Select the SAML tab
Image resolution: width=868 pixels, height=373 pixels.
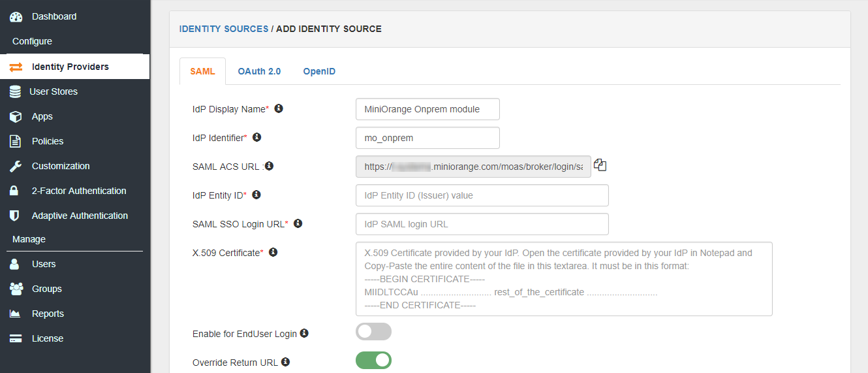pos(202,71)
